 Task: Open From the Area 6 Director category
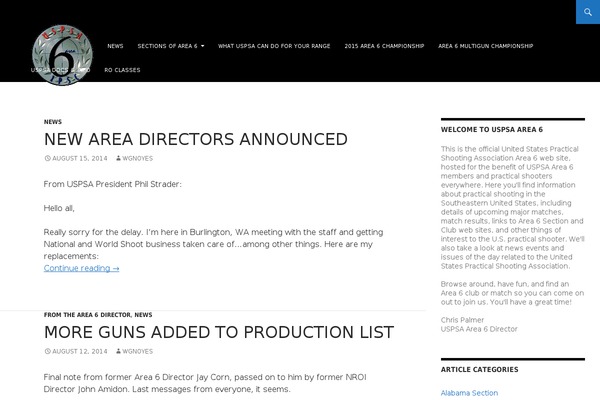pos(87,315)
